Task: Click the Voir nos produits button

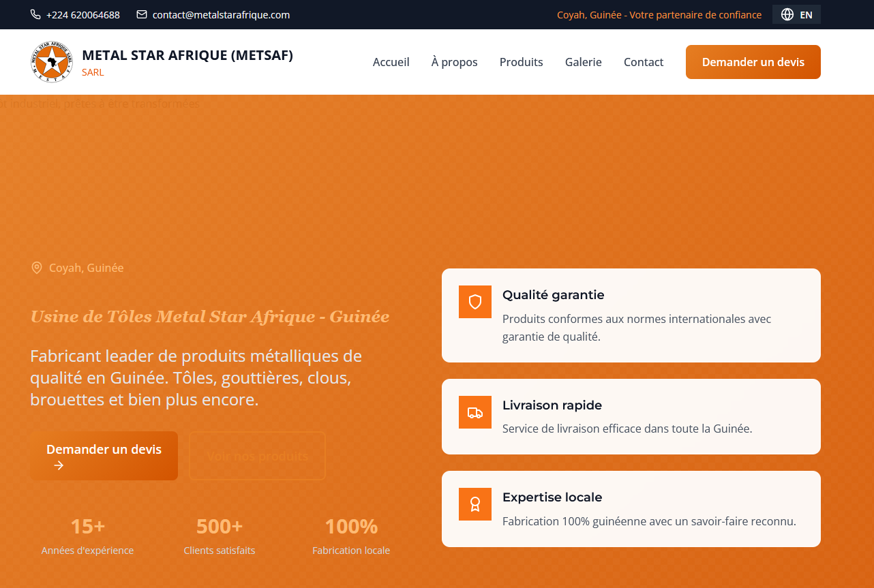Action: point(257,456)
